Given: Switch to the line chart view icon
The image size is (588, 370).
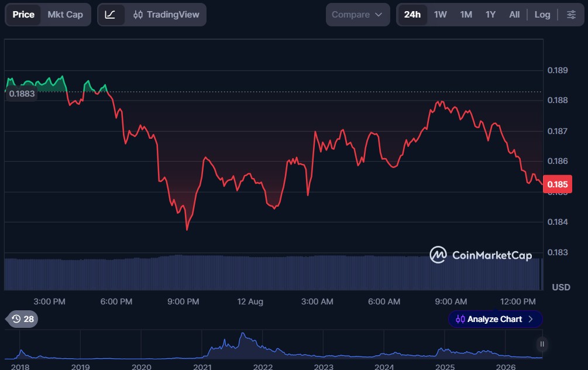Looking at the screenshot, I should (x=110, y=15).
